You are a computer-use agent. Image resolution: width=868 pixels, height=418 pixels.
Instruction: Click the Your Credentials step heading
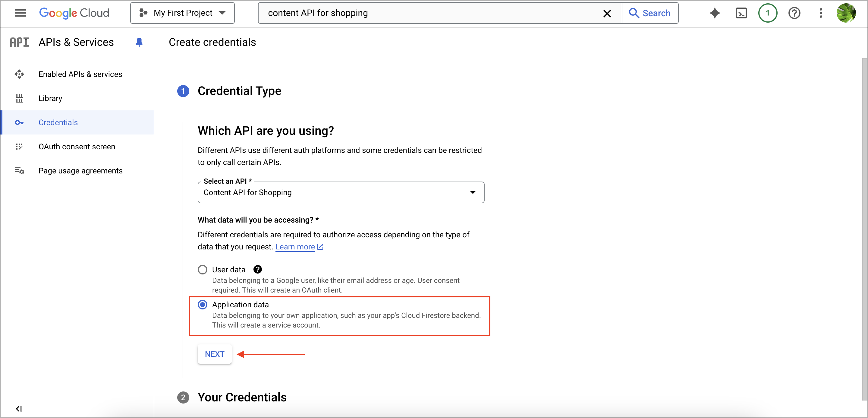[x=242, y=397]
